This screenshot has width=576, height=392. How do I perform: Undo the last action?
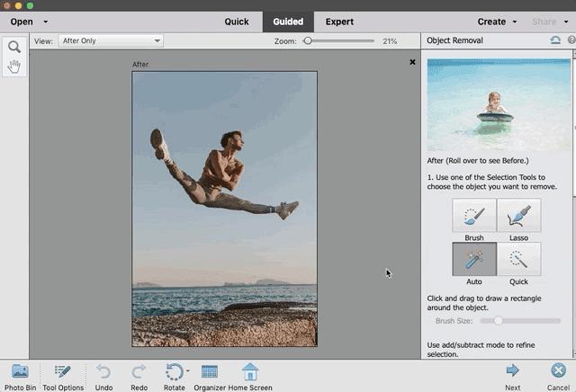tap(103, 377)
